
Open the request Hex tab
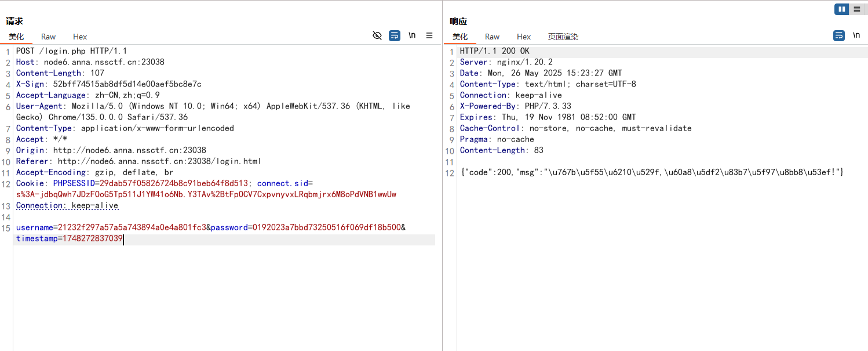[80, 37]
